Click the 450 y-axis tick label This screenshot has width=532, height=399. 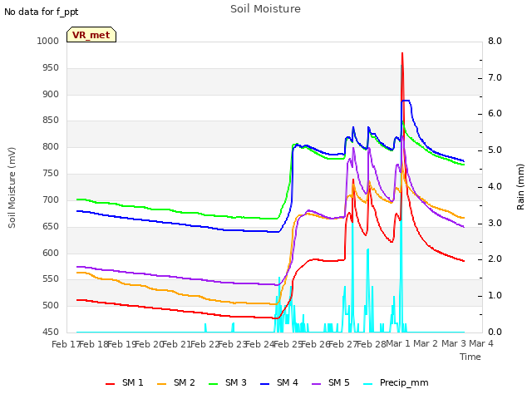click(51, 332)
